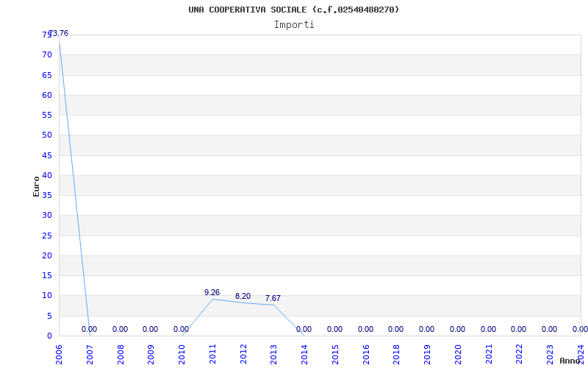Select the 70 y-axis tick label
The width and height of the screenshot is (588, 368).
coord(47,54)
